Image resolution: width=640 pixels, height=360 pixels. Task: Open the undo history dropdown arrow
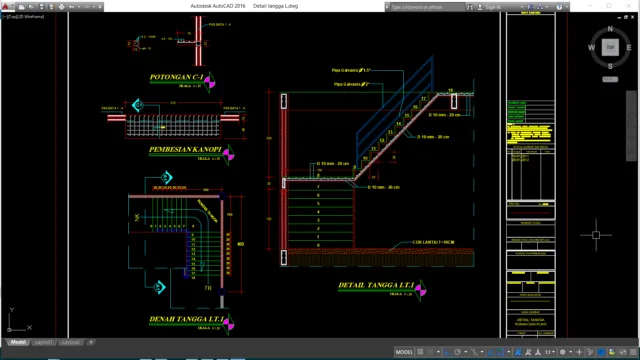point(79,7)
